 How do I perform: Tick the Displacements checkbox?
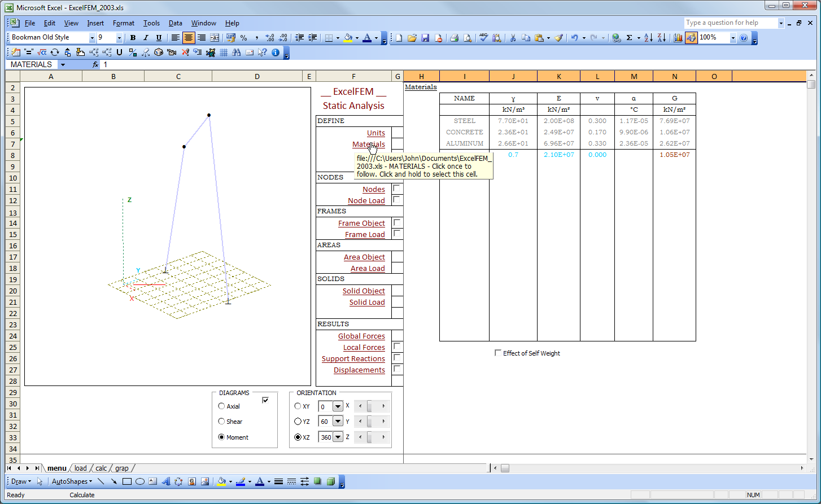(x=396, y=369)
